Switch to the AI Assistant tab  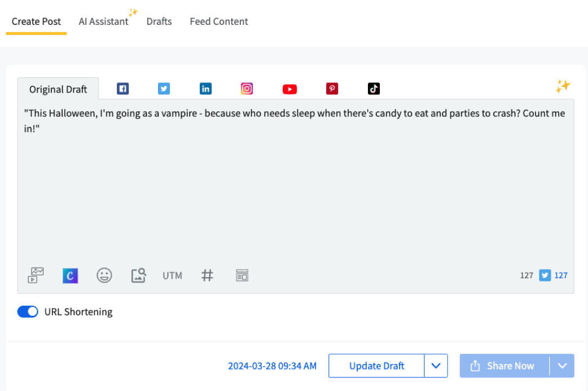[x=103, y=21]
